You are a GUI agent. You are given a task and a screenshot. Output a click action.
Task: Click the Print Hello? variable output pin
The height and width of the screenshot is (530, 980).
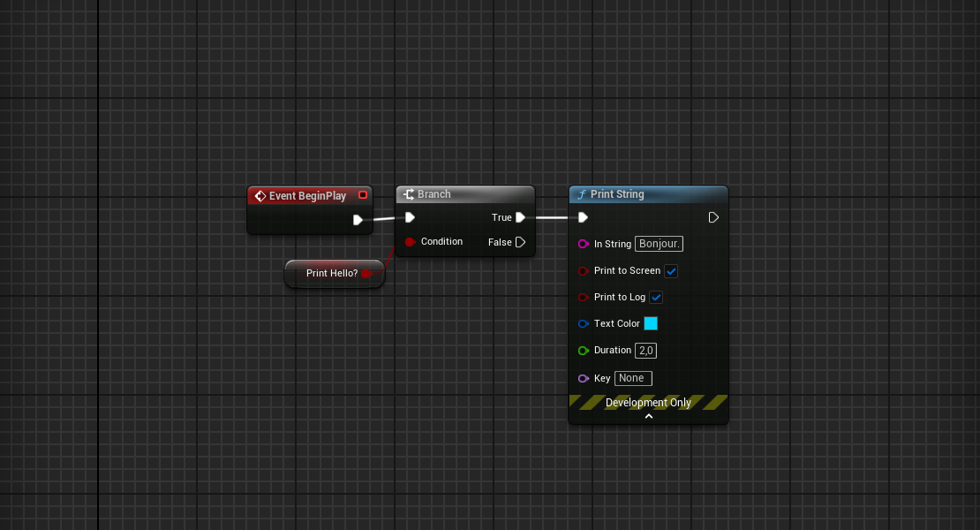[x=366, y=274]
